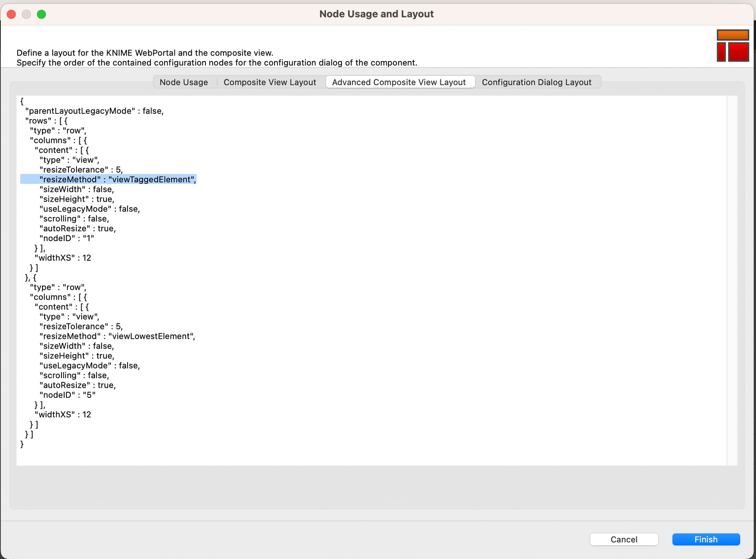Open the Composite View Layout tab

coord(270,82)
